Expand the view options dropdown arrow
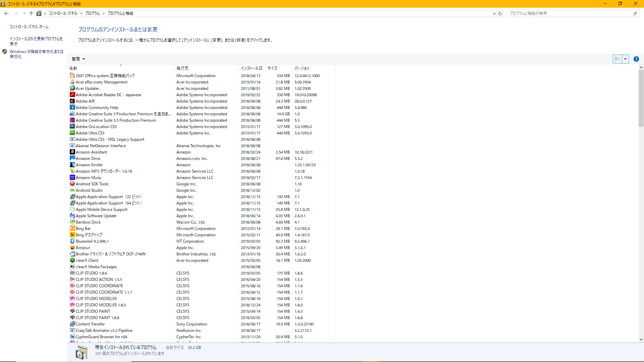The height and width of the screenshot is (362, 644). pyautogui.click(x=625, y=59)
